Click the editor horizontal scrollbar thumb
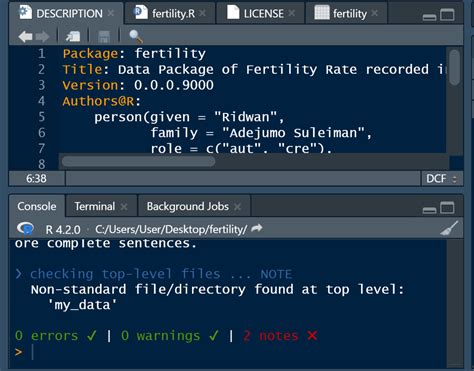474x371 pixels. click(x=138, y=162)
